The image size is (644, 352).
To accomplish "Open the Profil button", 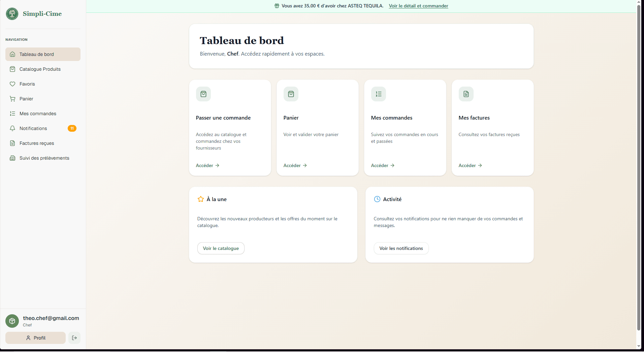I will [x=35, y=338].
